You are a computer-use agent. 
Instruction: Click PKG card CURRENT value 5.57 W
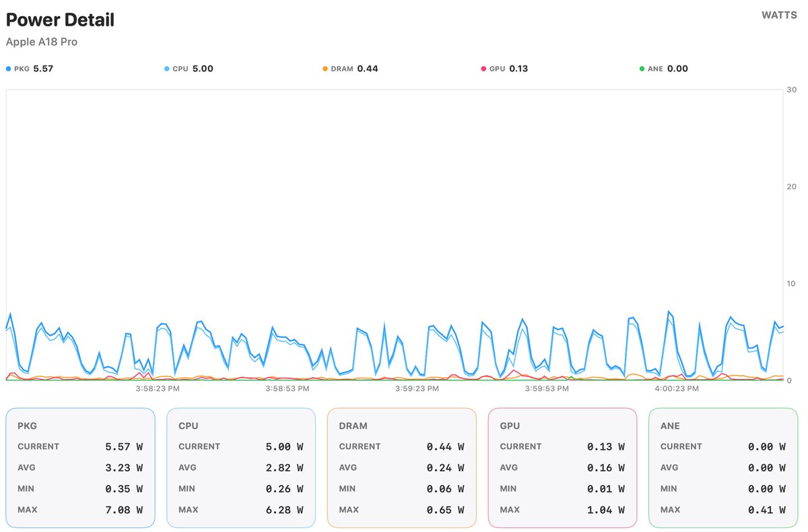[x=124, y=446]
